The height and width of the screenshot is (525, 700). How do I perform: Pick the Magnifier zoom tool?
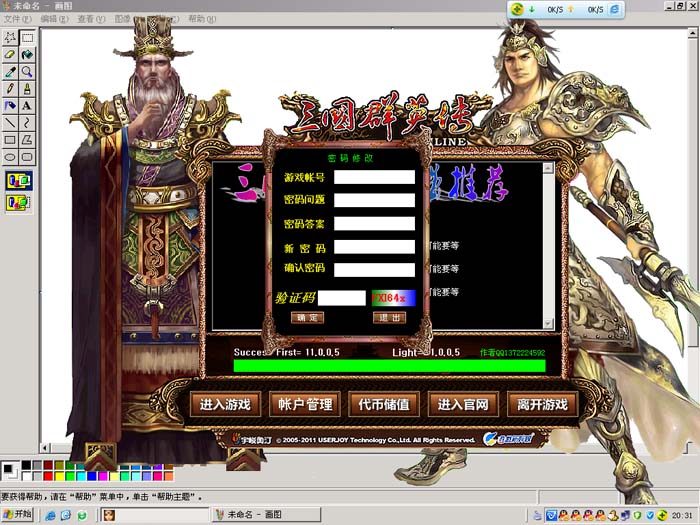tap(27, 72)
